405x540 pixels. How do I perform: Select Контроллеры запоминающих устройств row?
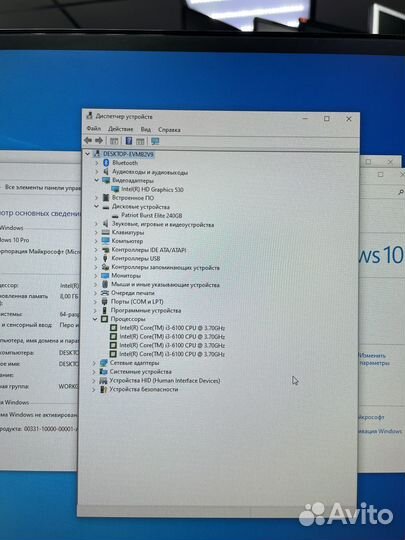pos(165,267)
